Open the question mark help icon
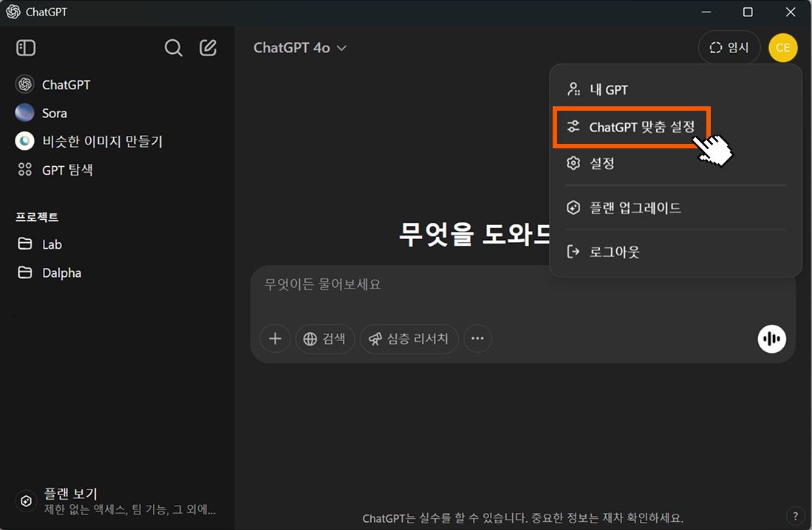 tap(795, 516)
